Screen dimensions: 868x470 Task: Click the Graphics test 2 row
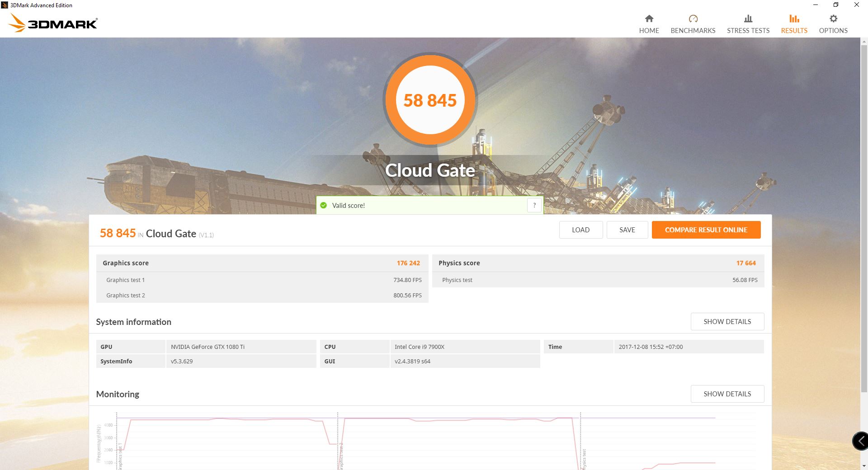262,295
